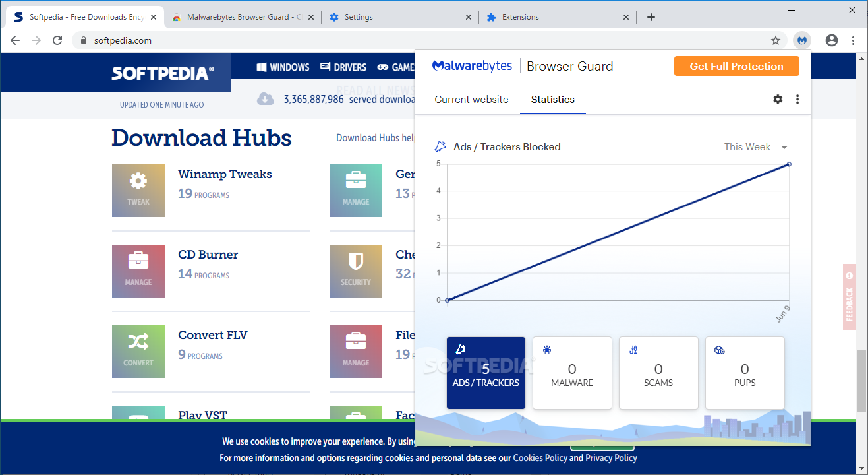The height and width of the screenshot is (475, 868).
Task: Click the chart endpoint at value 5
Action: [789, 164]
